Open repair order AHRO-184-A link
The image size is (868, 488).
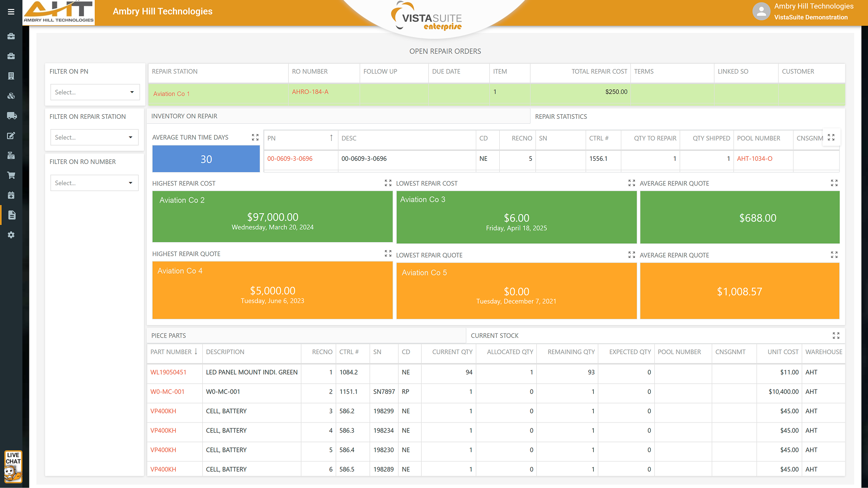[x=310, y=92]
